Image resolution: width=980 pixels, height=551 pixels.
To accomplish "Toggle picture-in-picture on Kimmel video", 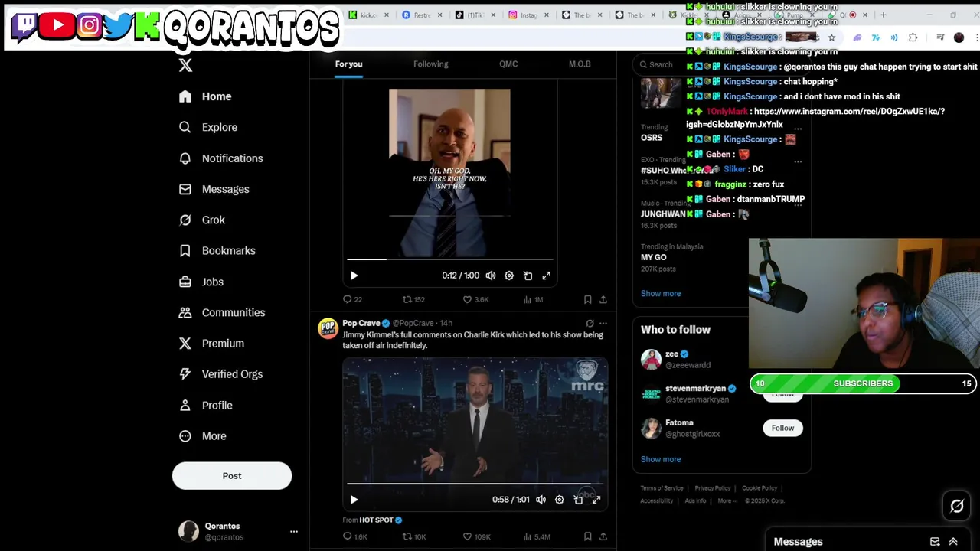I will [578, 500].
